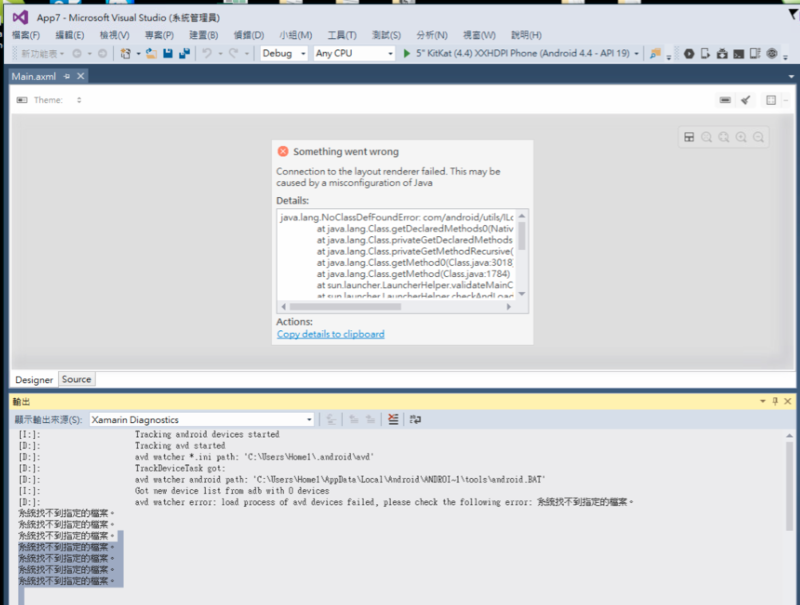The image size is (800, 605).
Task: Click Copy details to clipboard link
Action: click(x=331, y=334)
